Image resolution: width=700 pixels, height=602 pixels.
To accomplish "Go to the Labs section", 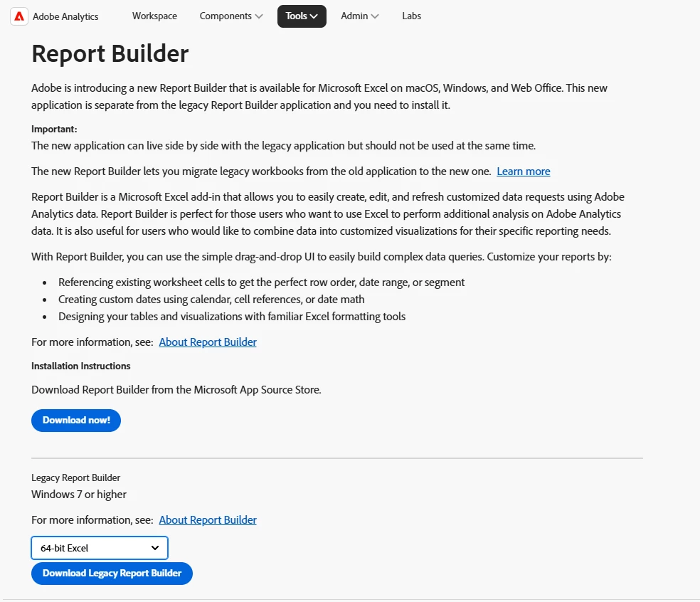I will [x=412, y=16].
